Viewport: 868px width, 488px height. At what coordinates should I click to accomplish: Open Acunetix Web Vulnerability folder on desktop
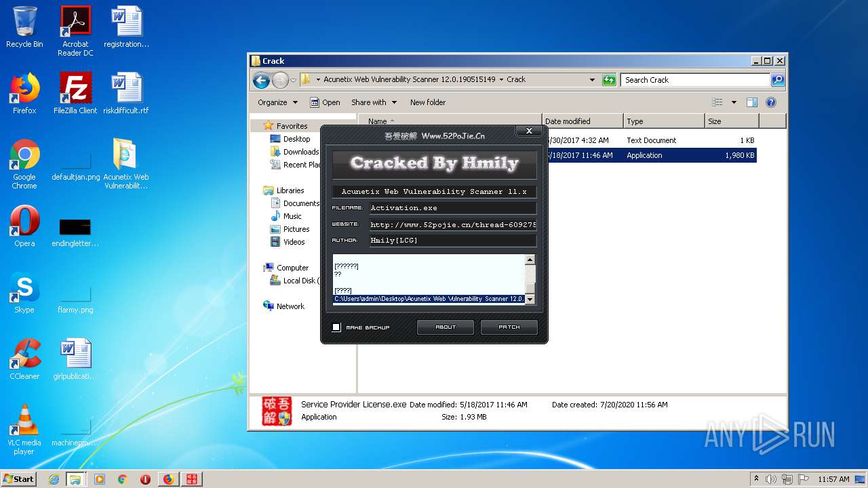click(x=126, y=164)
